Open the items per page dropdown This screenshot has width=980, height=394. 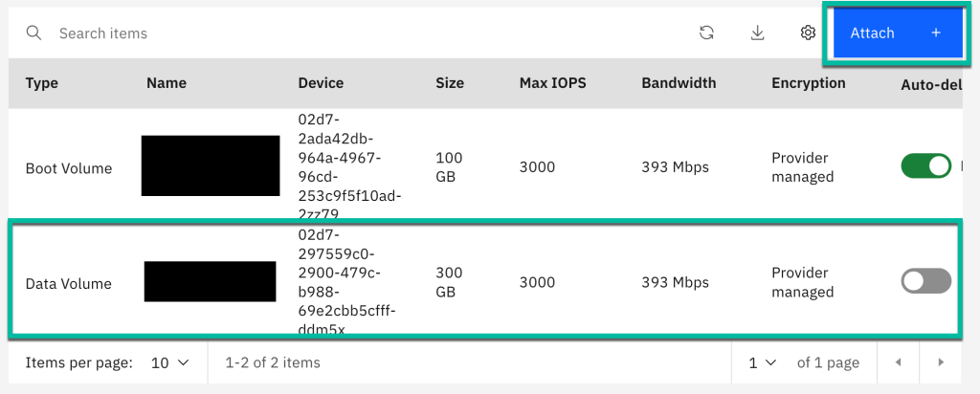171,362
